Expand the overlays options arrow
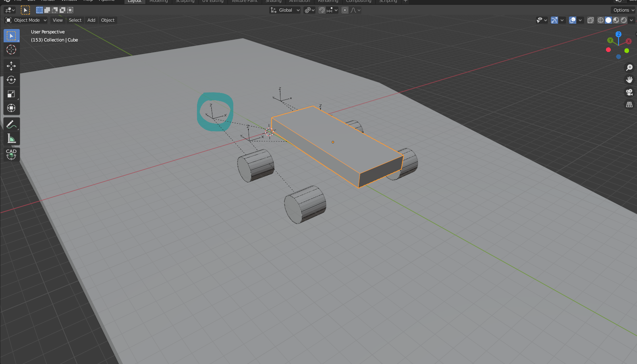The image size is (637, 364). 580,20
